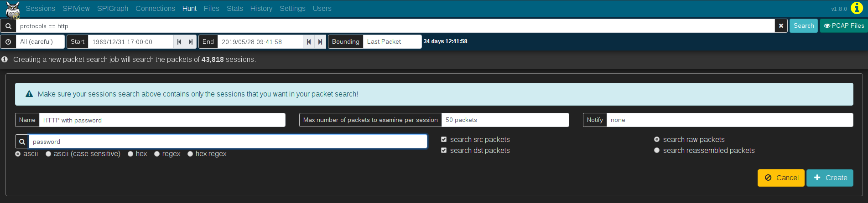868x203 pixels.
Task: Open the SPIGraph tab
Action: (113, 9)
